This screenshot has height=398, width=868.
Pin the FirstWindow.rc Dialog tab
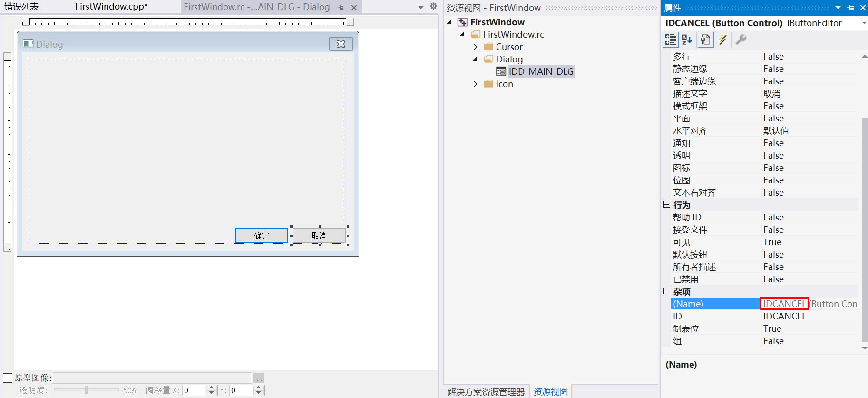341,8
